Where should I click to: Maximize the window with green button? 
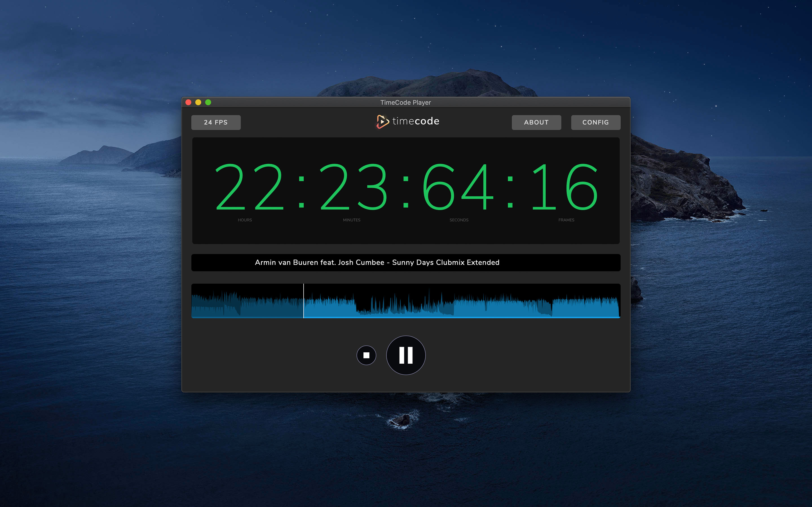coord(208,102)
